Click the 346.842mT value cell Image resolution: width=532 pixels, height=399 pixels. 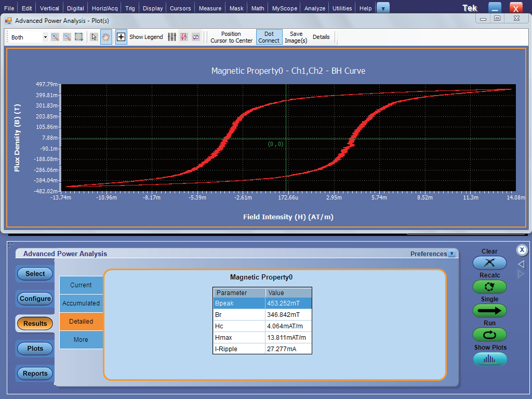pos(288,314)
